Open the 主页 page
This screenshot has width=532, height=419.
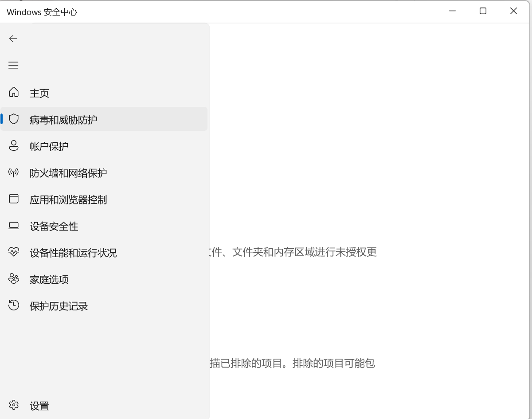104,93
